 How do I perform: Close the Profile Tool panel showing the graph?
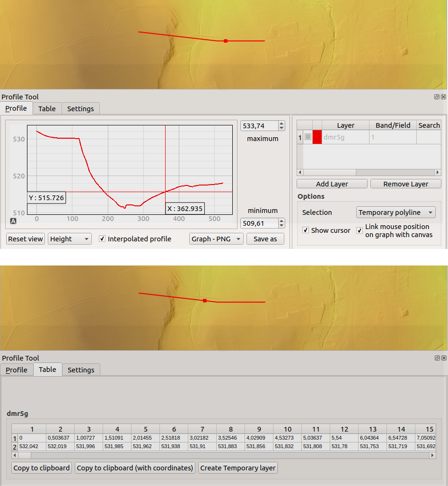point(443,97)
